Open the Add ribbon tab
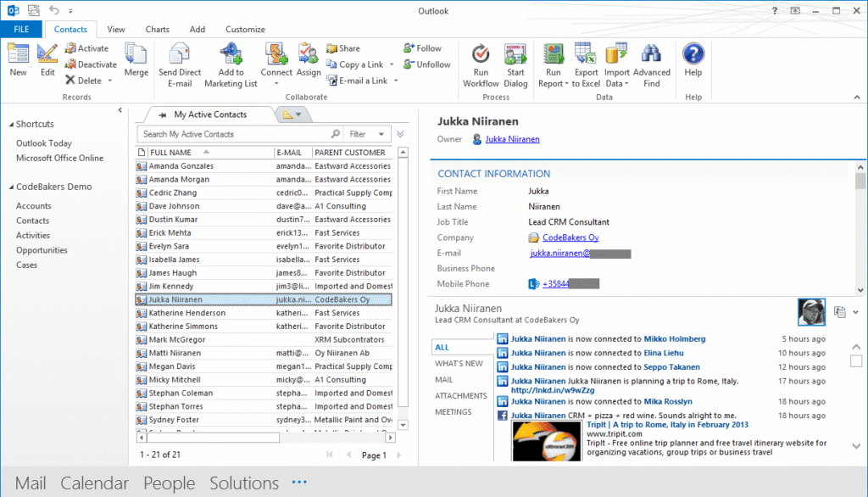The image size is (868, 497). (197, 30)
